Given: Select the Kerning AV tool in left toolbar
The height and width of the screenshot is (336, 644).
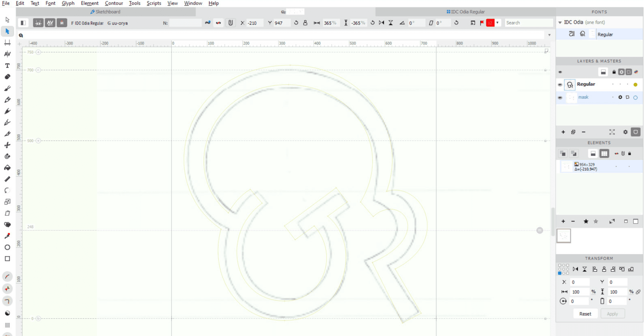Looking at the screenshot, I should pos(8,54).
